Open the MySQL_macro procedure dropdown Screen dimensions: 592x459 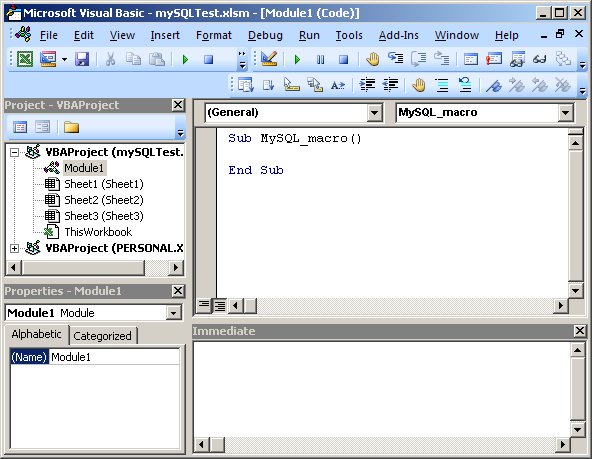[565, 112]
